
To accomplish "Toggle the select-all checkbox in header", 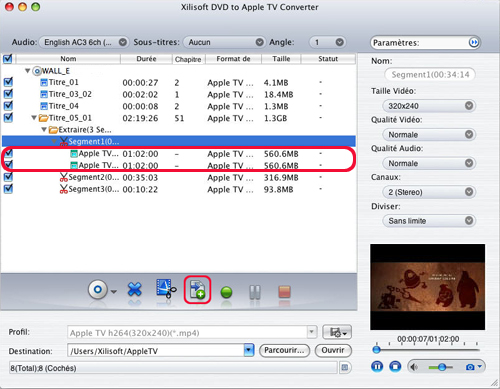I will click(7, 59).
